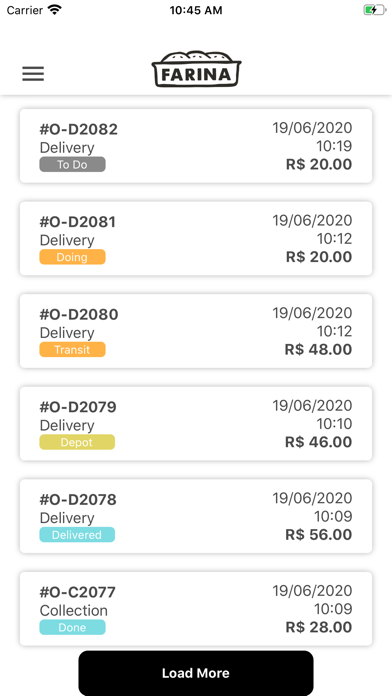Tap the R$ 56.00 order total
The width and height of the screenshot is (392, 696).
pyautogui.click(x=318, y=534)
